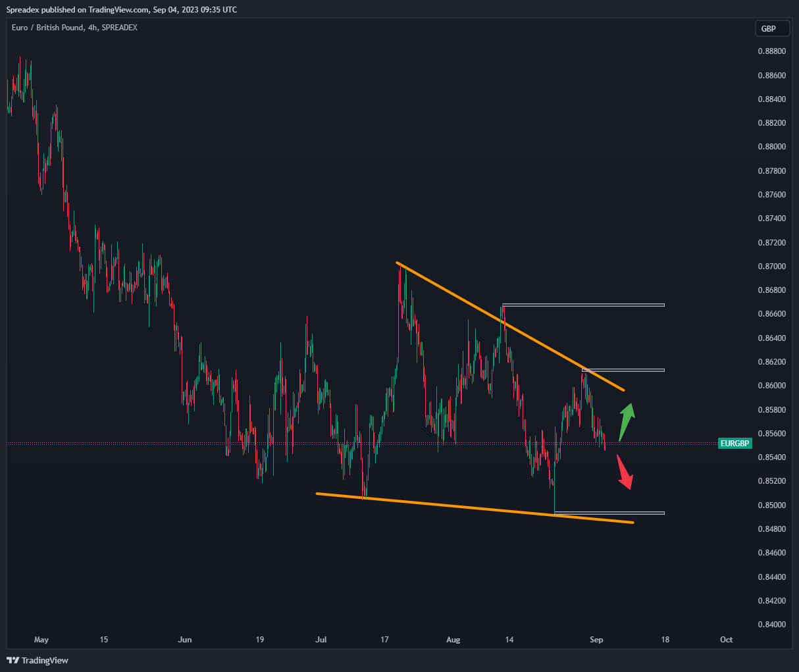Click the 0.87000 price axis label

click(x=771, y=267)
